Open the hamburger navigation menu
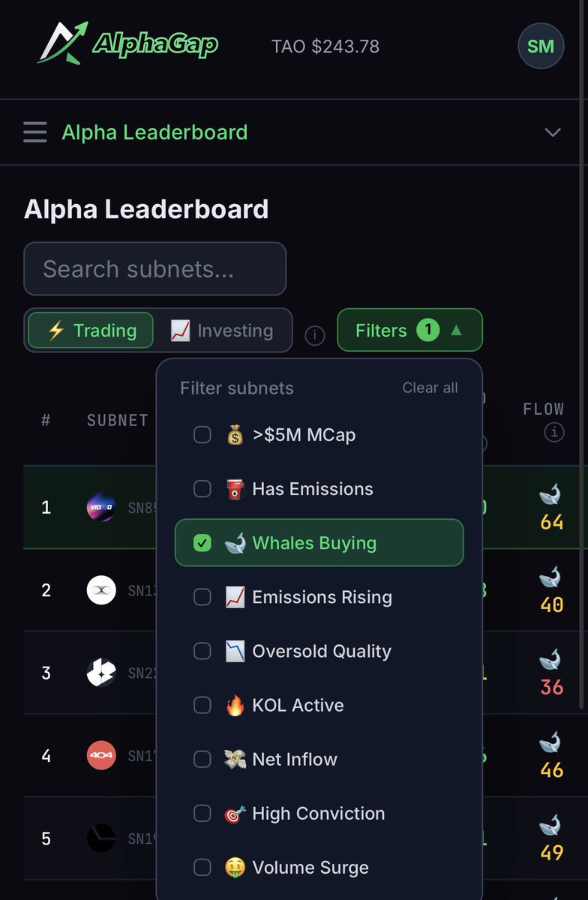The height and width of the screenshot is (900, 588). [x=34, y=133]
